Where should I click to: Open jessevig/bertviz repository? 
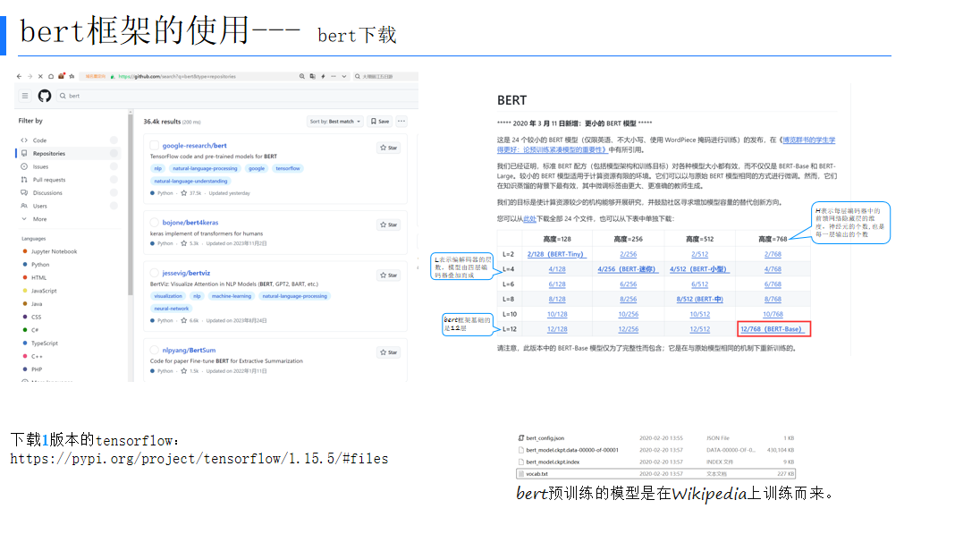pos(186,274)
